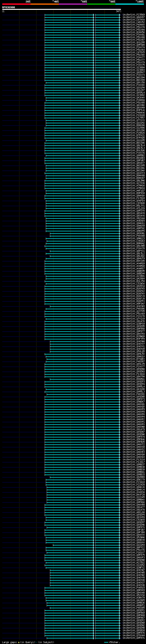Select hit UniRef100_P51069
Viewport: 146px width, 644px height.
[134, 314]
